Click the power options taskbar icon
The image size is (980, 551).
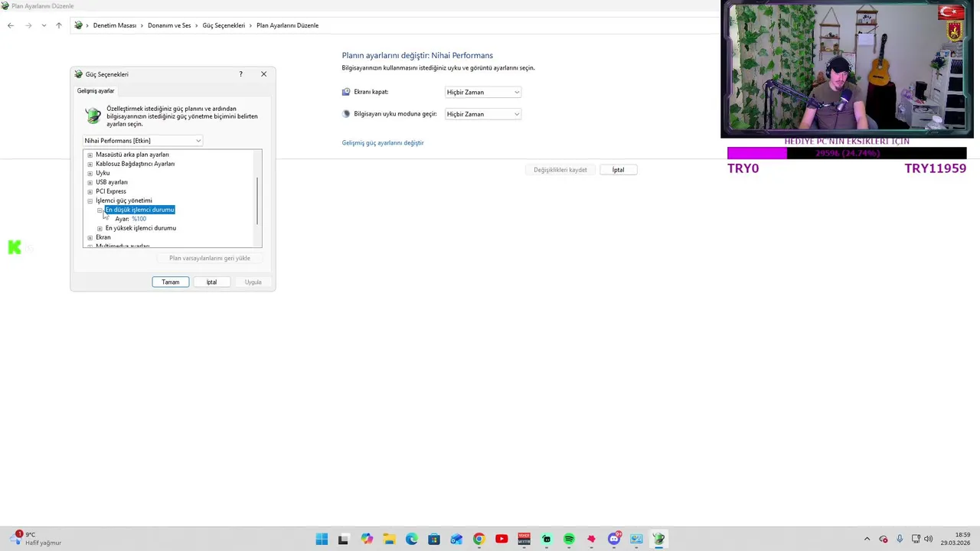click(x=658, y=539)
